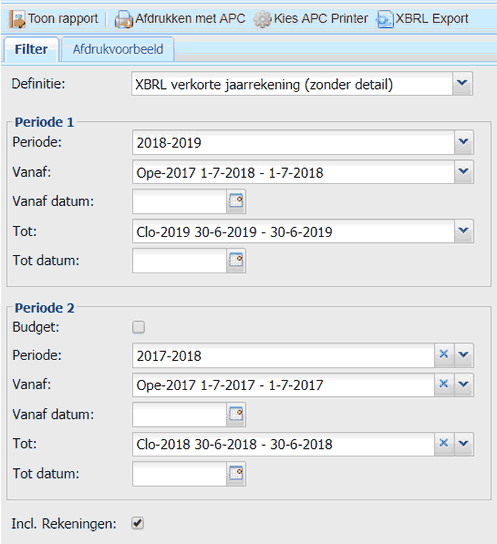Open calendar for Periode 2 Vanaf datum
The width and height of the screenshot is (497, 544).
pyautogui.click(x=236, y=415)
